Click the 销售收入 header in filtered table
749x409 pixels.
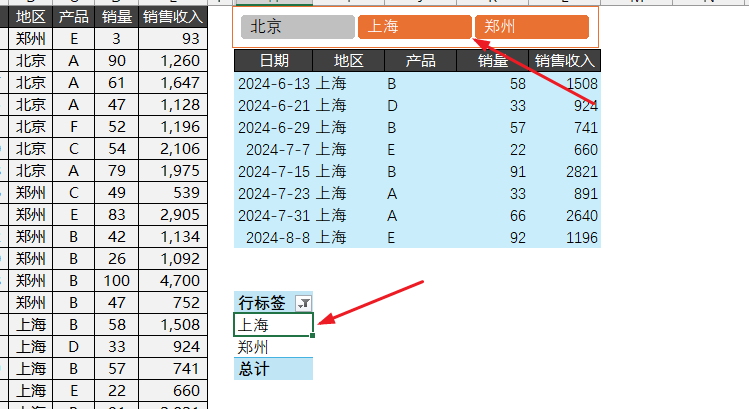tap(565, 61)
